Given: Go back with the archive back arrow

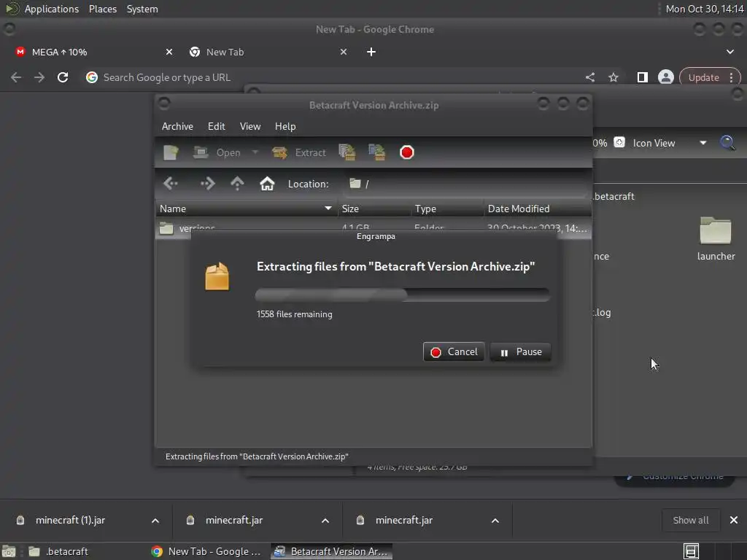Looking at the screenshot, I should tap(171, 184).
